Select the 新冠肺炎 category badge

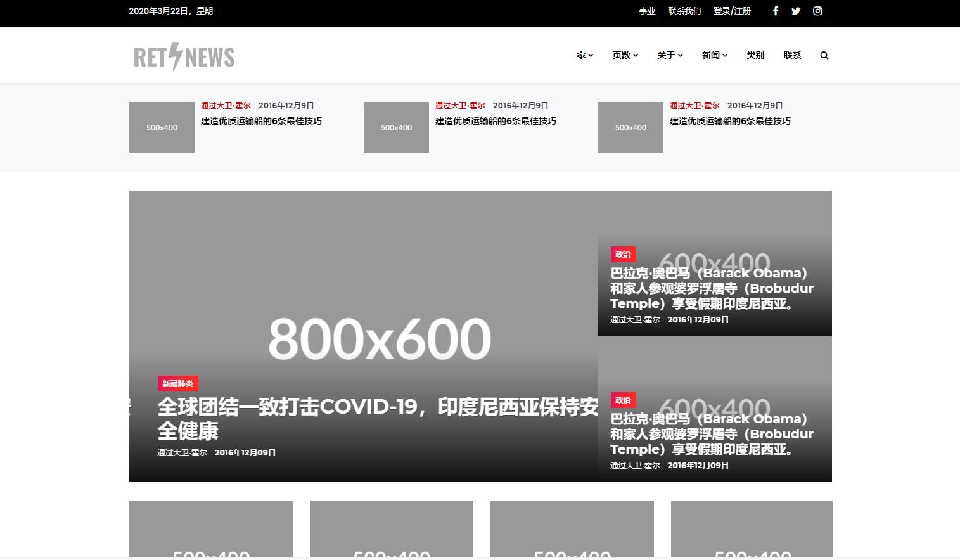[177, 383]
